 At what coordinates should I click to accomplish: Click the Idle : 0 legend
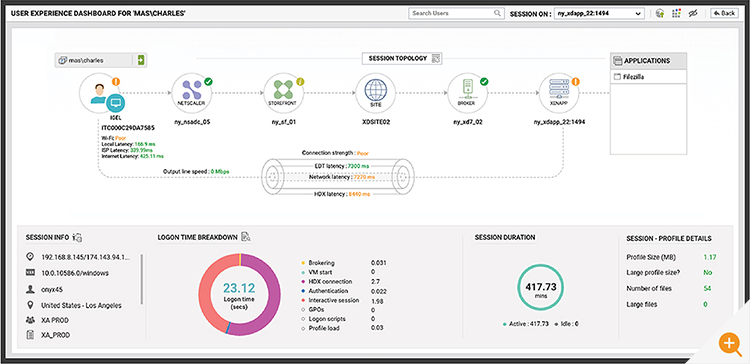pos(566,324)
